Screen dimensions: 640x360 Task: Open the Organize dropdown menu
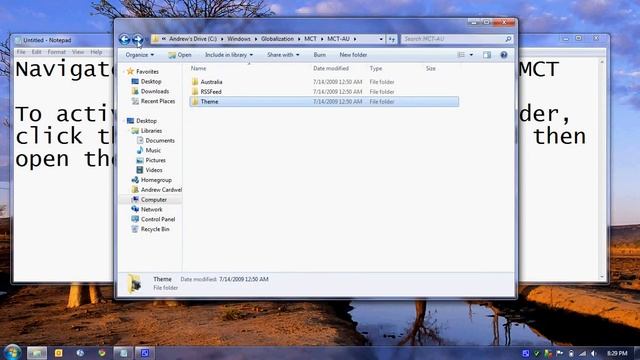(x=140, y=55)
